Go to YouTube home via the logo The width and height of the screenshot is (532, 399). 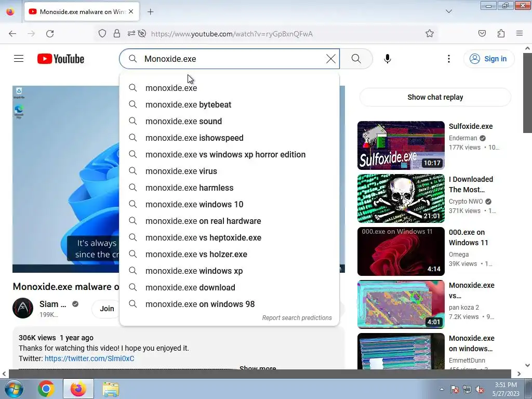[x=61, y=59]
